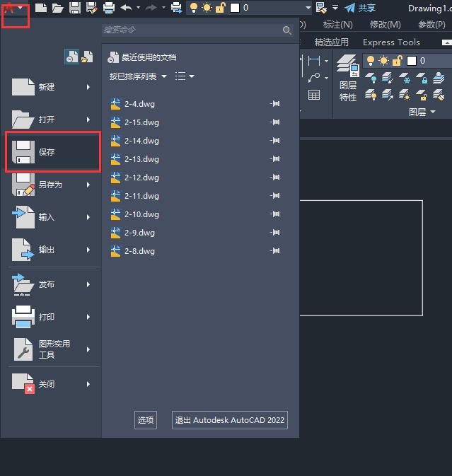
Task: Show open documents view icon
Action: coord(87,57)
